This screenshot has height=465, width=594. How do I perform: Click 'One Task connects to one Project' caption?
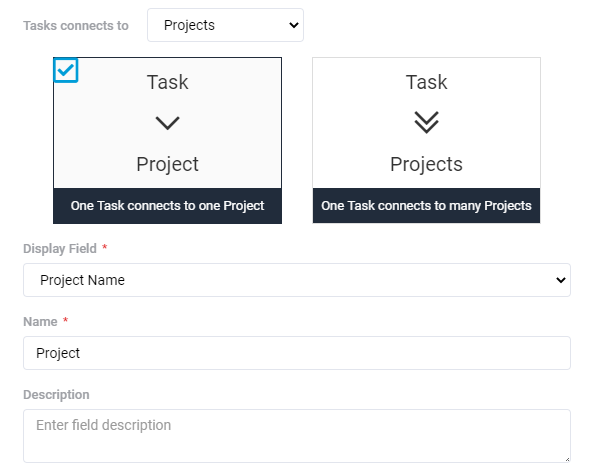(167, 206)
